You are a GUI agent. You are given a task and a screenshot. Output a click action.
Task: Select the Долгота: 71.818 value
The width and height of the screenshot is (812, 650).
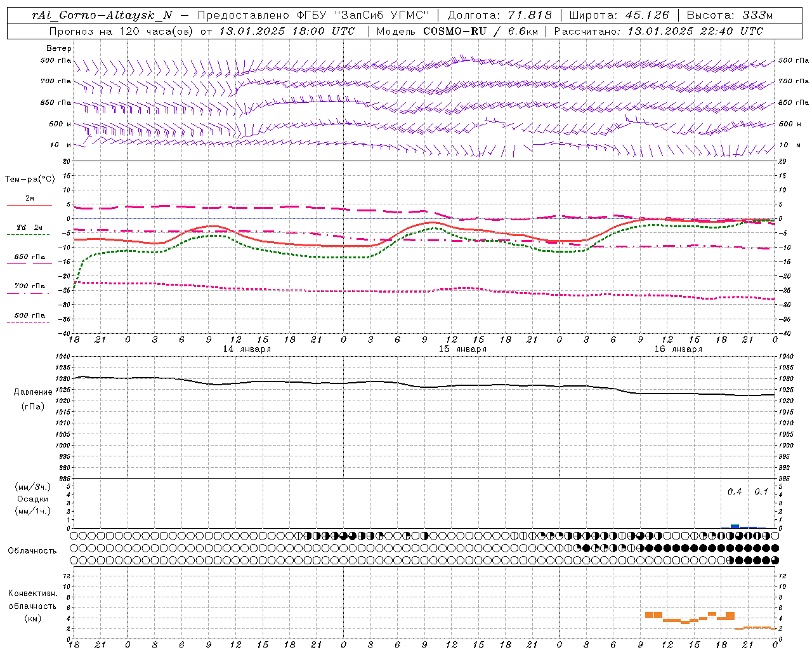501,15
